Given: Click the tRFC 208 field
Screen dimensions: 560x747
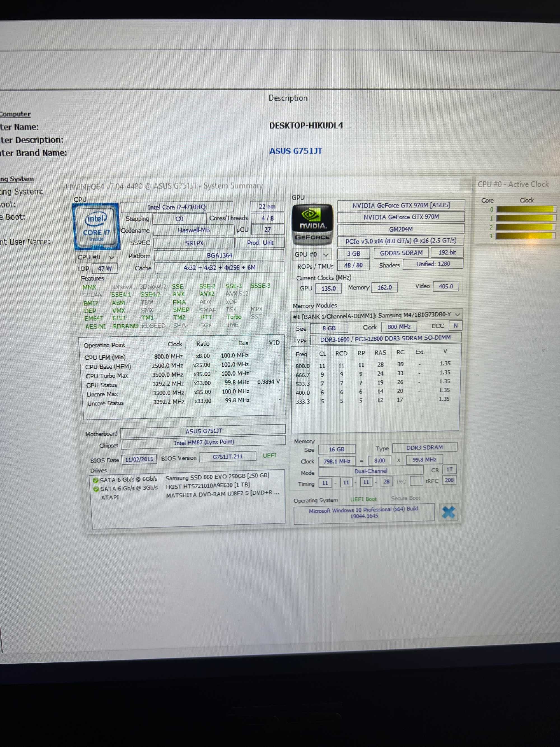Looking at the screenshot, I should pyautogui.click(x=449, y=480).
